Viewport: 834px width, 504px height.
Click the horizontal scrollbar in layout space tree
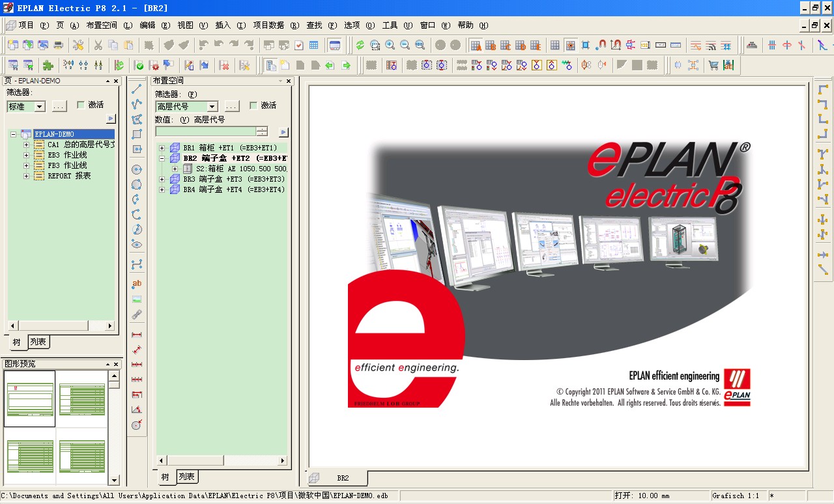(x=222, y=460)
